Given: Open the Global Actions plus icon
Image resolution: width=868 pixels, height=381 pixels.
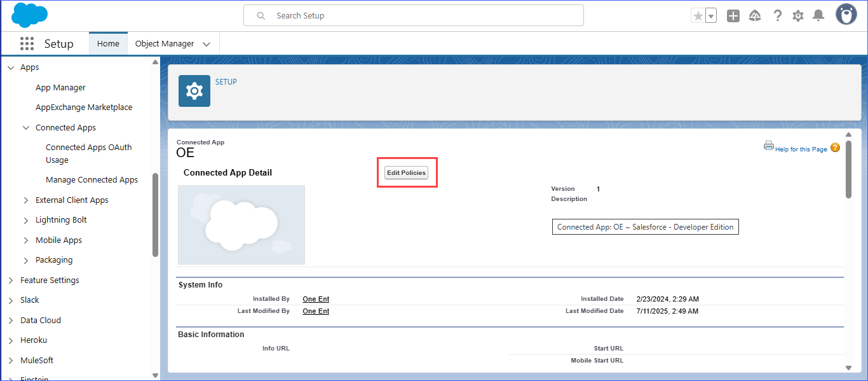Looking at the screenshot, I should point(733,16).
